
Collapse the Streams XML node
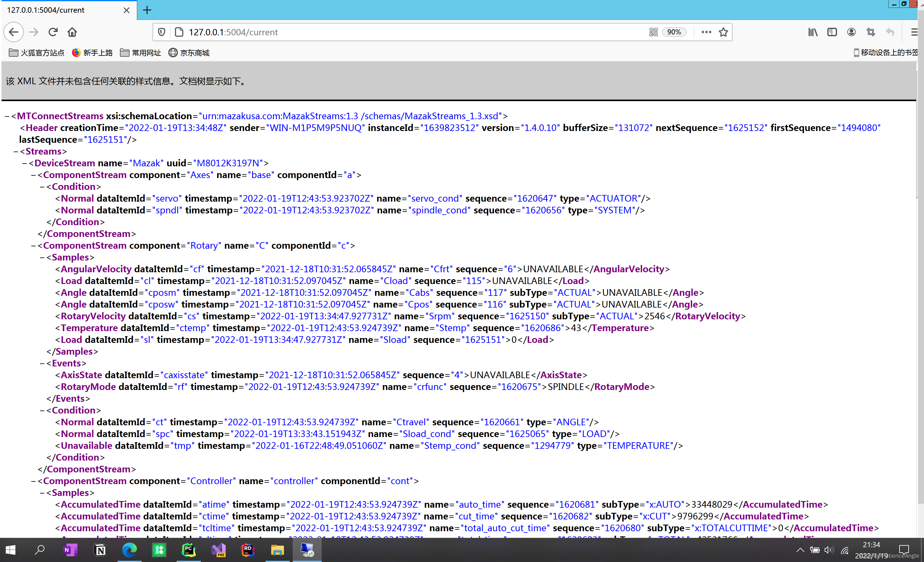click(x=16, y=152)
